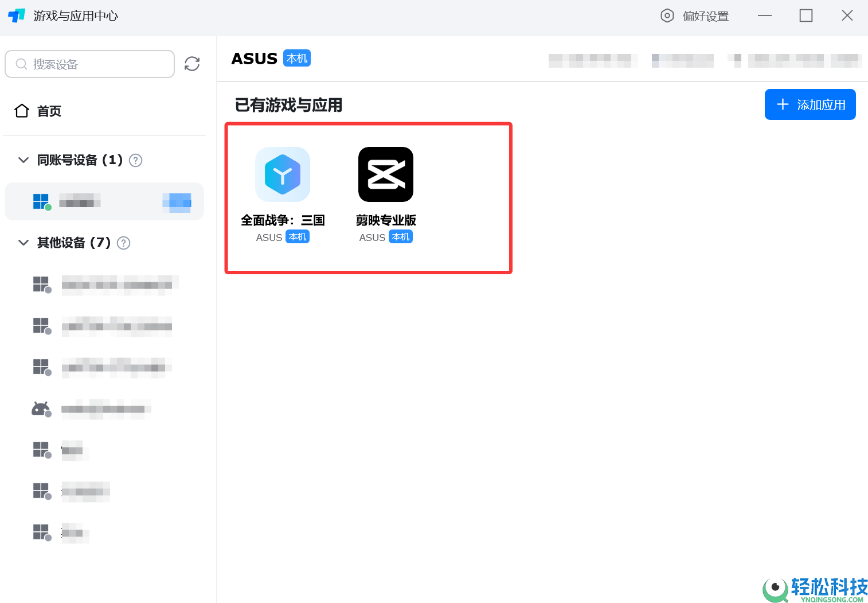This screenshot has width=868, height=603.
Task: Click the 偏好设置 label
Action: click(x=706, y=16)
